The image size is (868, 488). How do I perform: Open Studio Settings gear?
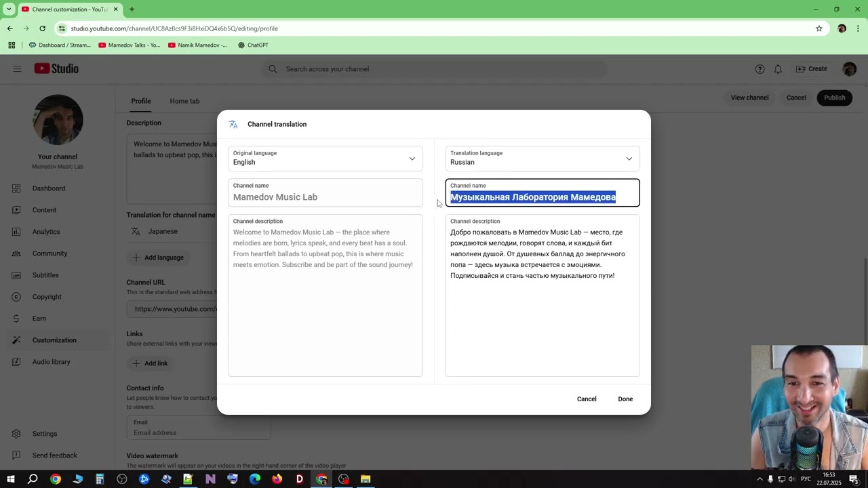click(x=16, y=434)
